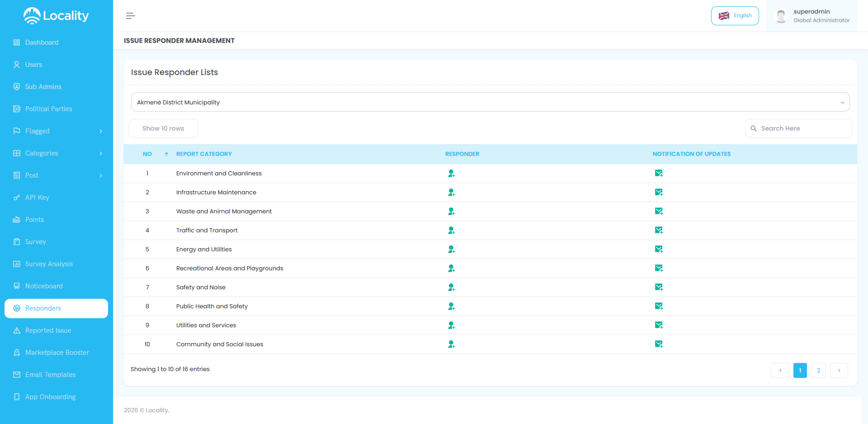Open notification settings for Environment and Cleanliness
The width and height of the screenshot is (868, 424).
pos(659,173)
